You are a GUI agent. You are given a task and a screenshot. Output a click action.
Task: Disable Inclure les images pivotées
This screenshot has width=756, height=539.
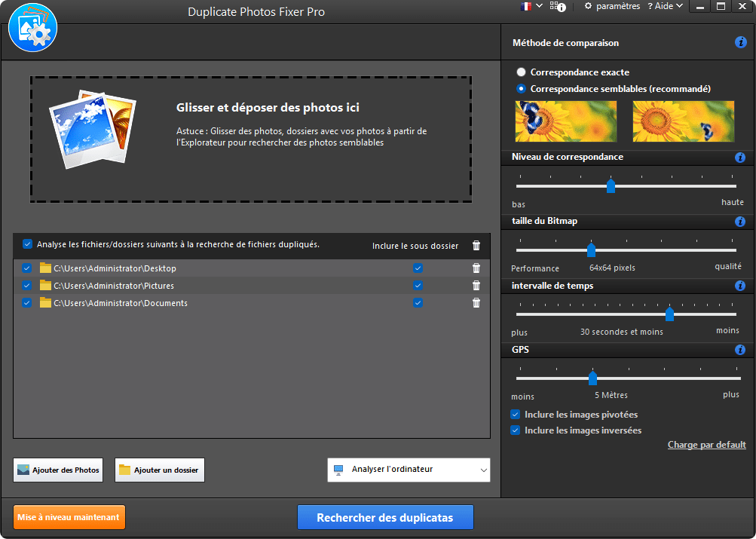tap(515, 414)
